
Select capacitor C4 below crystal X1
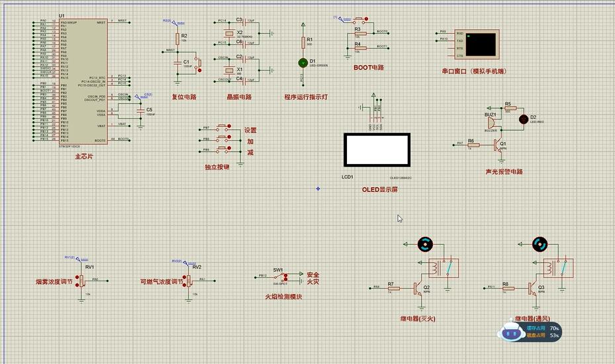pos(244,81)
